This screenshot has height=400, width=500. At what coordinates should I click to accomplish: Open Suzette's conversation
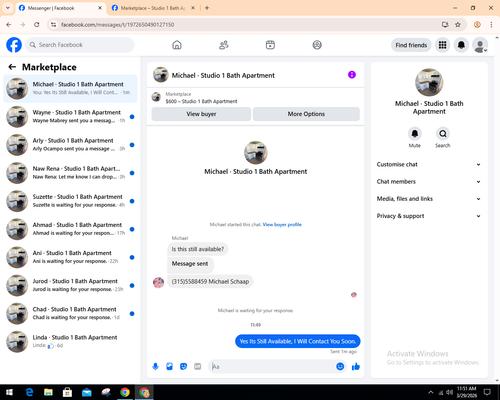point(70,201)
